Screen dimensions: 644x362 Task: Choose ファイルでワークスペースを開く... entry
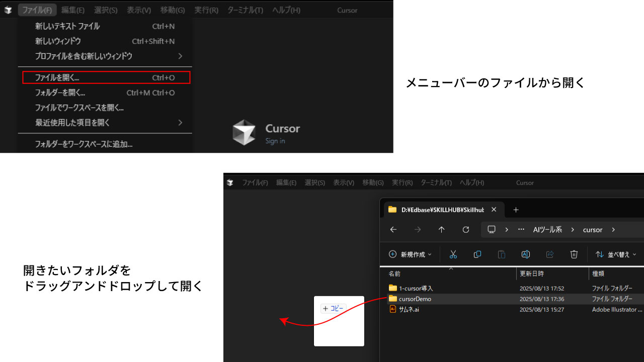click(105, 108)
